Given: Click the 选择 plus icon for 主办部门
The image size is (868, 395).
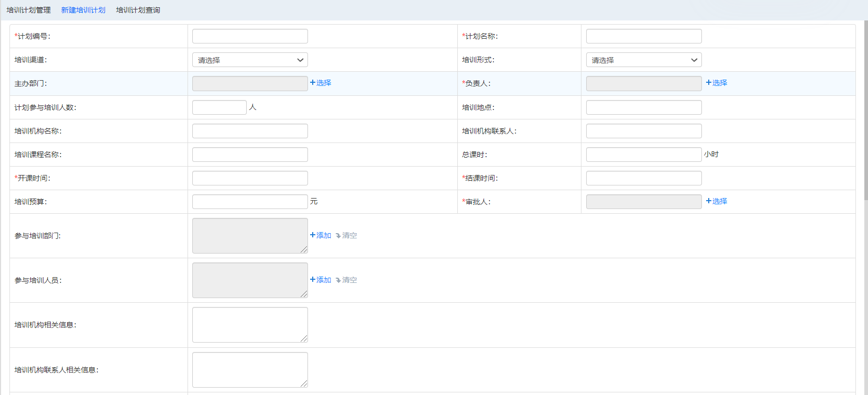Looking at the screenshot, I should (x=313, y=83).
